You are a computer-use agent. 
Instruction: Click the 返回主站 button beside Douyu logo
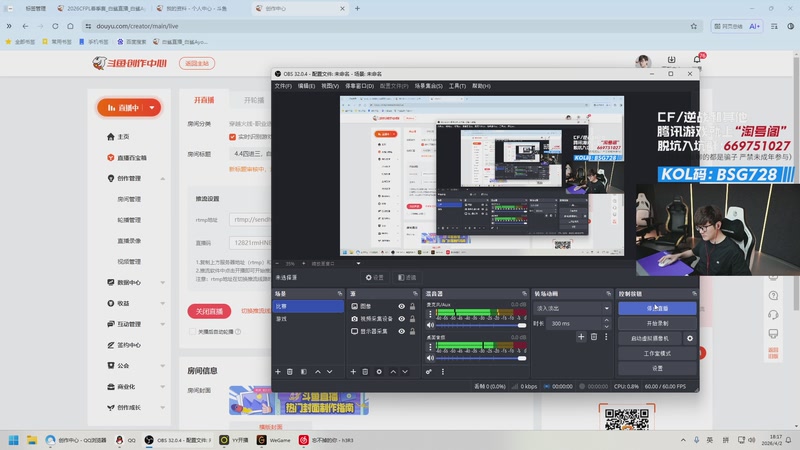[x=197, y=63]
